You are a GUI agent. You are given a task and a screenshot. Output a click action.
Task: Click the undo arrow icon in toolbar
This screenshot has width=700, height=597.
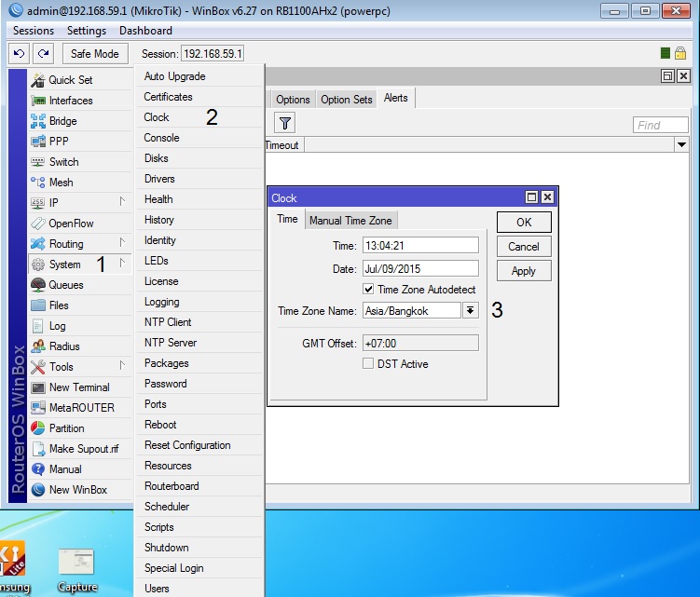(x=19, y=54)
